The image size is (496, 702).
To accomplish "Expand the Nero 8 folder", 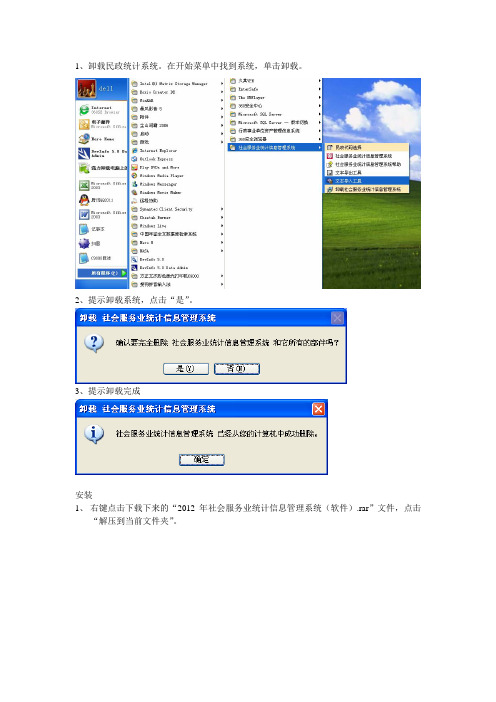I will [x=177, y=242].
